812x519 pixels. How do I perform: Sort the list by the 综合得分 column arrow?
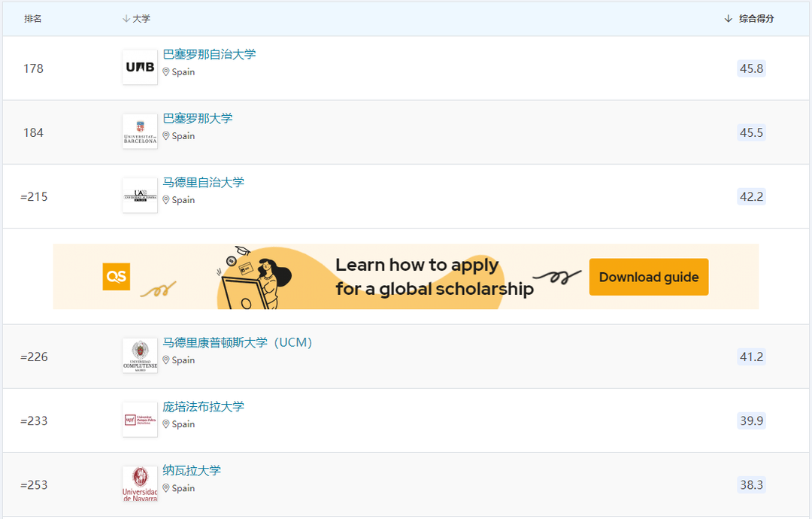pos(728,19)
